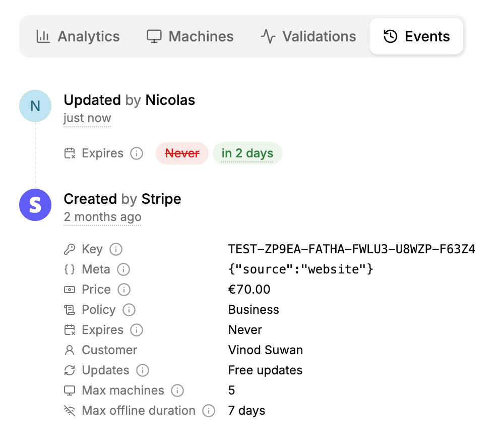Select the Events tab
This screenshot has height=446, width=504.
[x=416, y=36]
